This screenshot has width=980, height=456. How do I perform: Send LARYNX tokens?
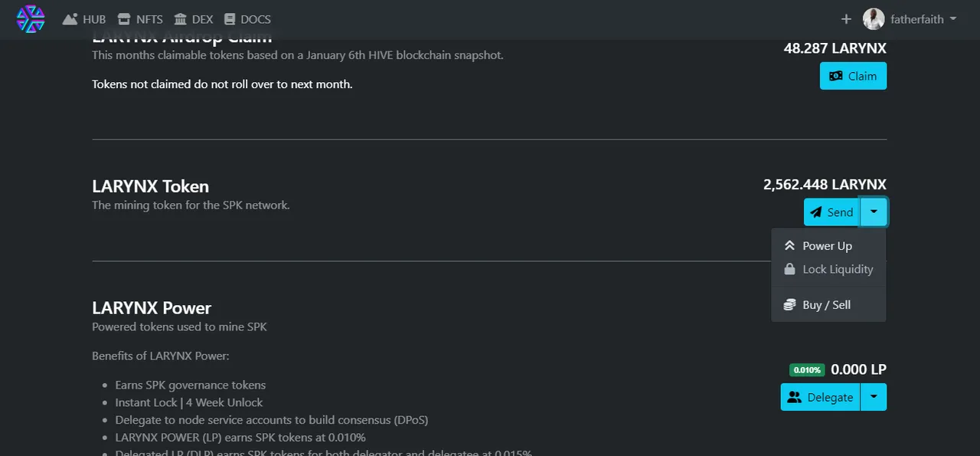click(831, 212)
